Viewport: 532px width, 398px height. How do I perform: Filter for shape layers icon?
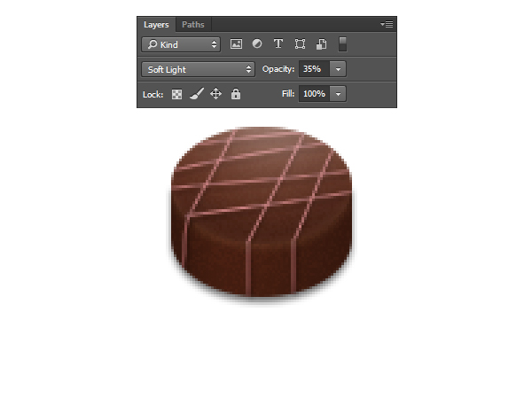pos(300,43)
